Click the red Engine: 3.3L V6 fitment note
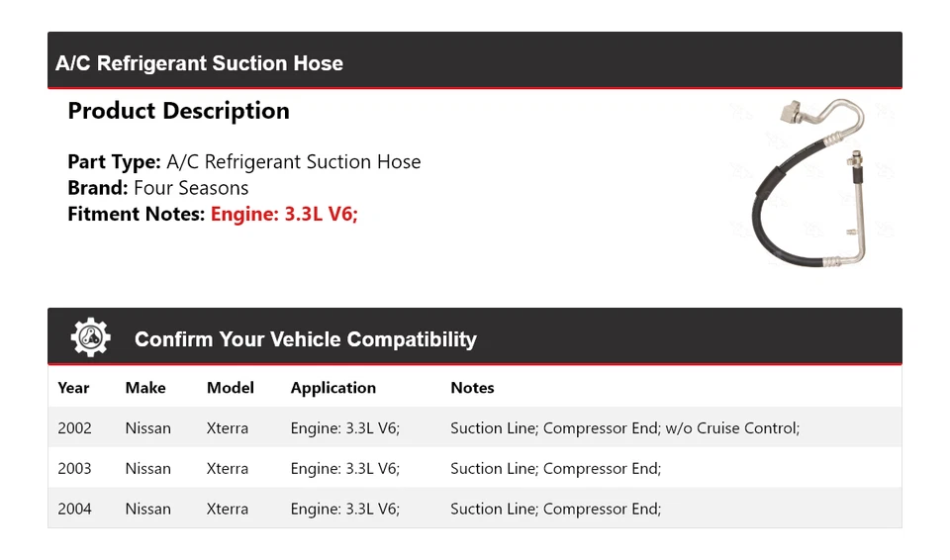 pyautogui.click(x=284, y=214)
